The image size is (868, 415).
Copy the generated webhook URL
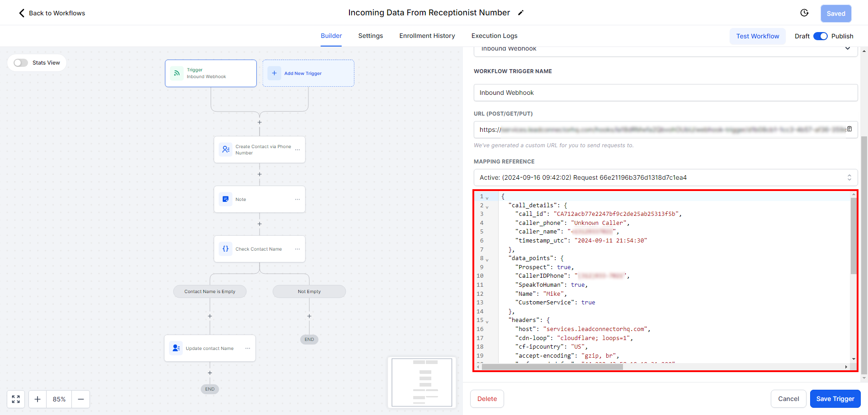pos(849,129)
